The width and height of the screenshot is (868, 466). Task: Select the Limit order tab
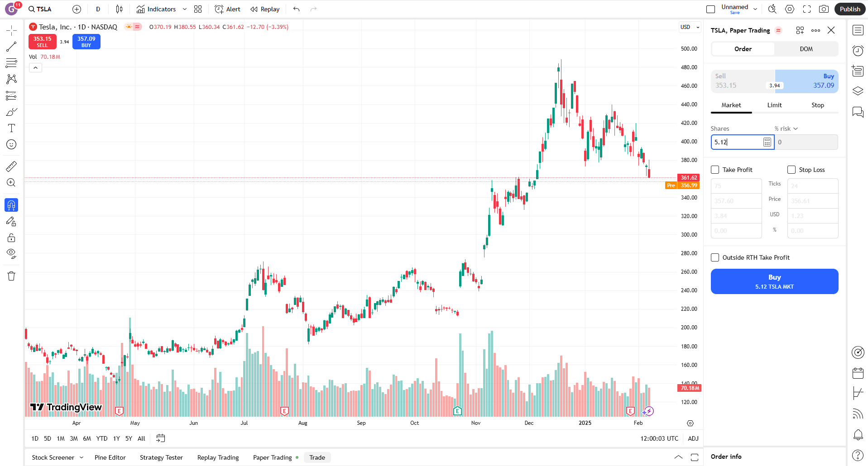774,105
